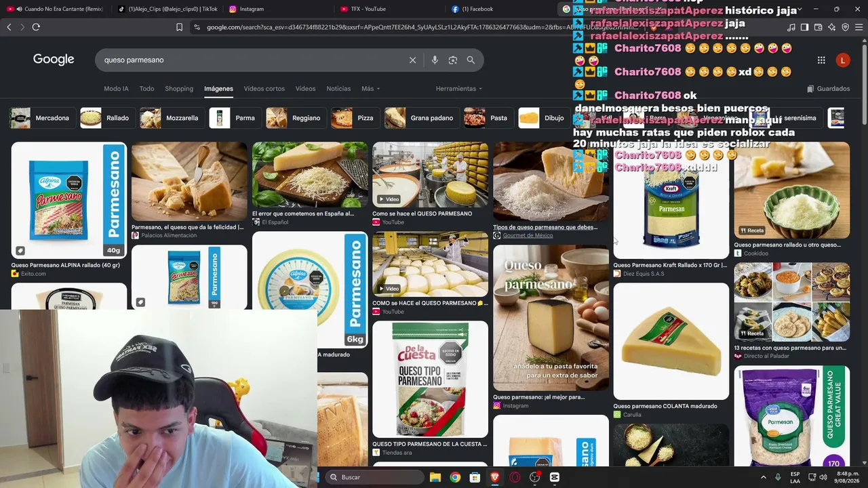
Task: Open the Google apps grid
Action: pos(821,60)
